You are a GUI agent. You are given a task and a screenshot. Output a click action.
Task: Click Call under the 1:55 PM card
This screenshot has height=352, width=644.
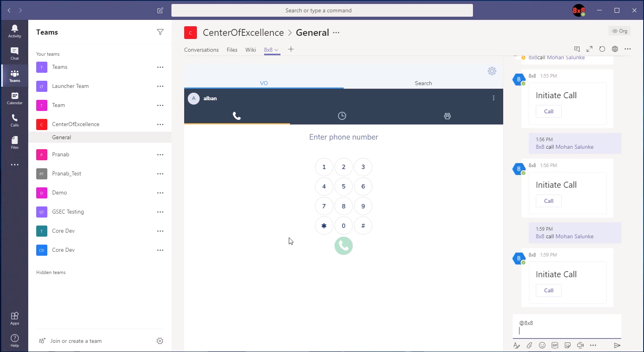(549, 111)
